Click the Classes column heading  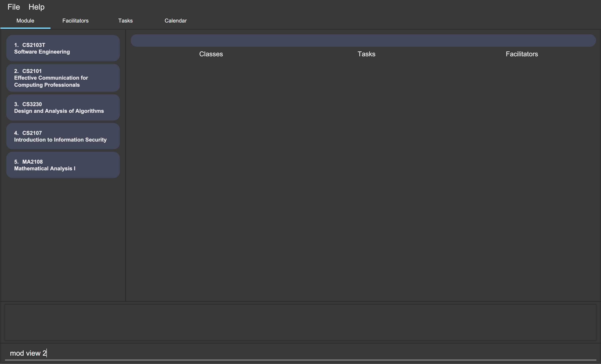click(211, 54)
